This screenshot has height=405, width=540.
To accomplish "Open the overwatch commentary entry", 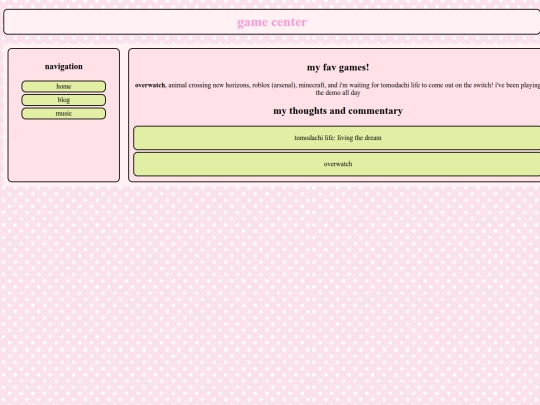I will point(338,164).
